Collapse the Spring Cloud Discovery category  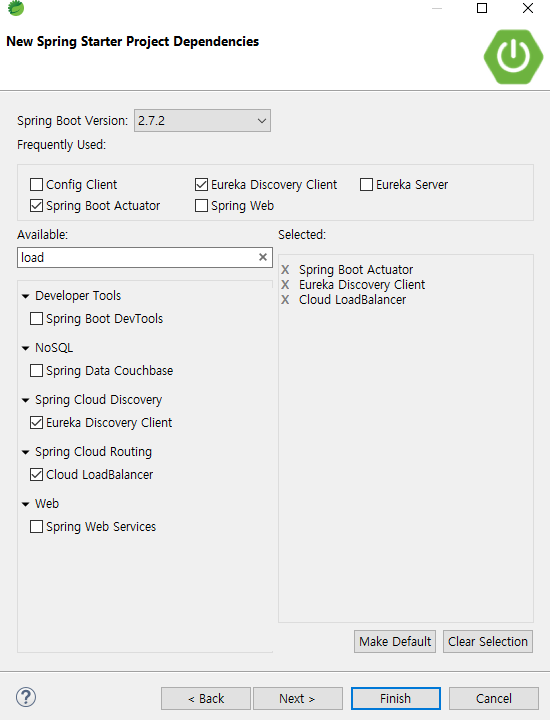(x=25, y=400)
